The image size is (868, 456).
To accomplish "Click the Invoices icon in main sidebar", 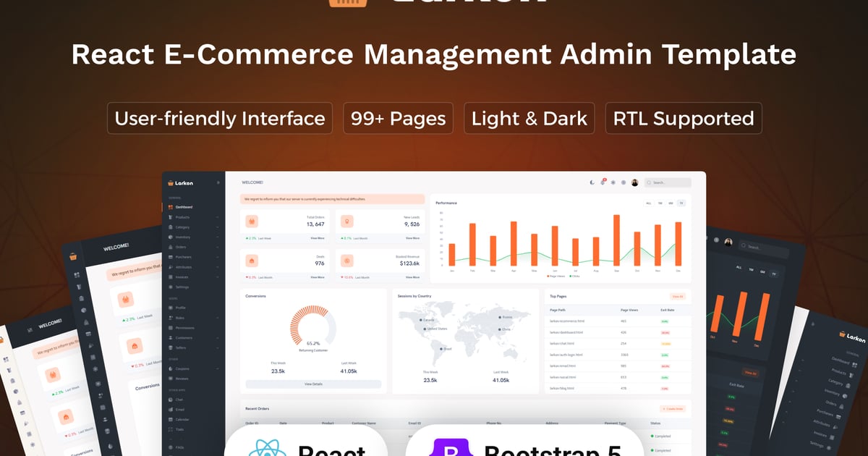I will [x=171, y=277].
